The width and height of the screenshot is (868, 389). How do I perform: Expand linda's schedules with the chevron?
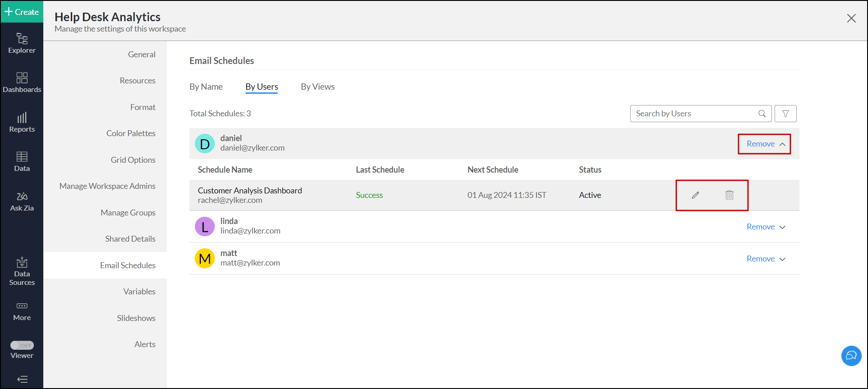click(x=782, y=227)
